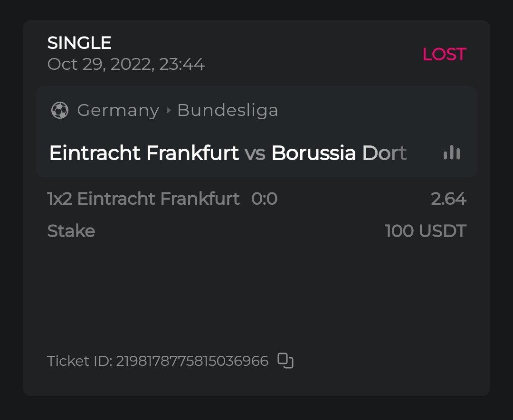Click the breadcrumb arrow between Germany and Bundesliga
513x420 pixels.
coord(168,111)
